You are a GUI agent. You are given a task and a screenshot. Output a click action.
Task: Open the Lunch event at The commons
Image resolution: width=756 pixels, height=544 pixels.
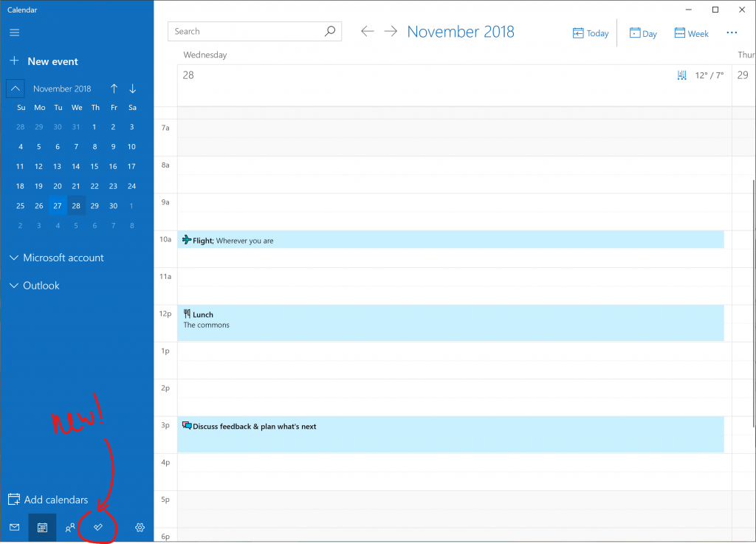coord(451,323)
